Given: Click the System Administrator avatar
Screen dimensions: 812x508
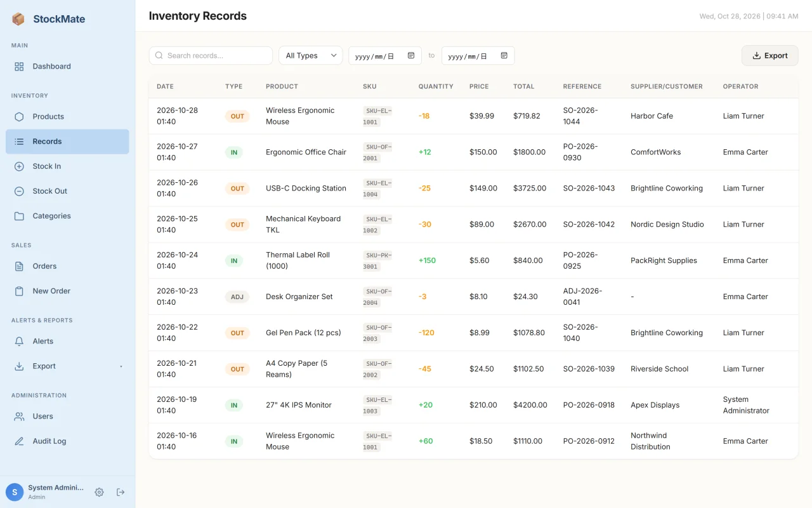Looking at the screenshot, I should (15, 492).
